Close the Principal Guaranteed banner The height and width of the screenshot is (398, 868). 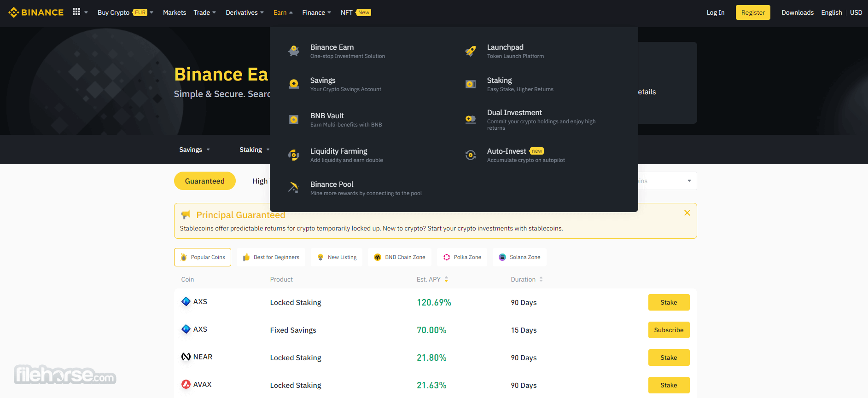point(687,213)
